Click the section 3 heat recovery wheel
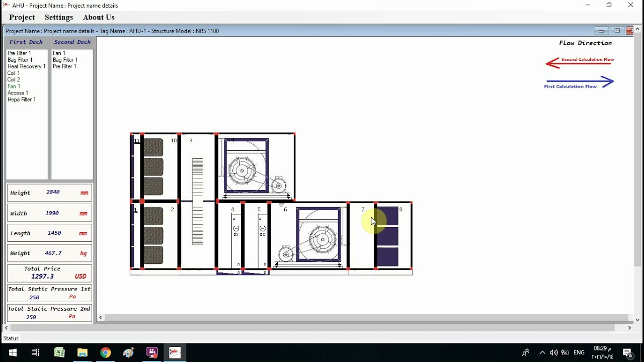 [x=198, y=202]
